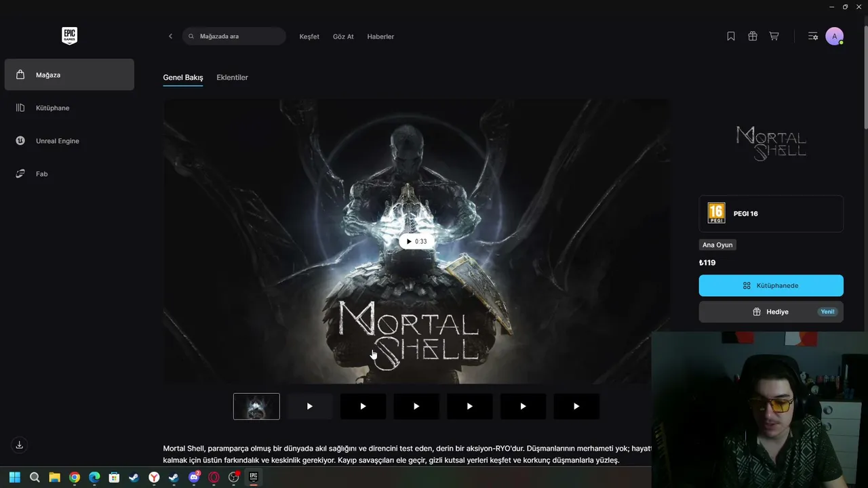Open File Explorer from the taskbar
868x488 pixels.
tap(54, 477)
